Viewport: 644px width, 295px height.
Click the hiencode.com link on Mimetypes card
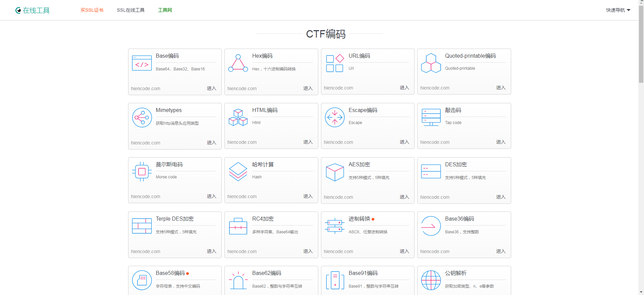pyautogui.click(x=146, y=143)
